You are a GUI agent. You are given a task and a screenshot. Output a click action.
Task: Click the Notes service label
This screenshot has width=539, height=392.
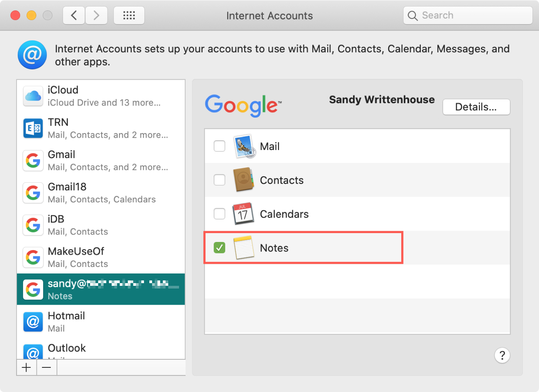274,248
